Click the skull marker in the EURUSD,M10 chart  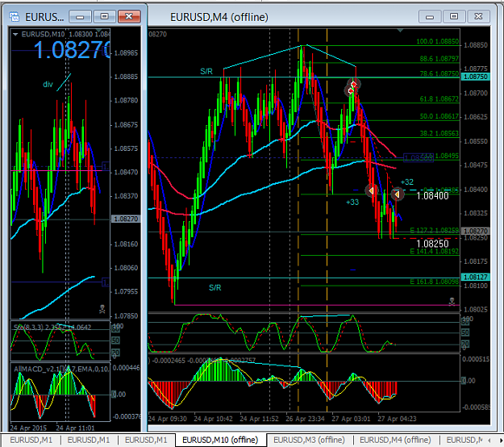pyautogui.click(x=102, y=309)
